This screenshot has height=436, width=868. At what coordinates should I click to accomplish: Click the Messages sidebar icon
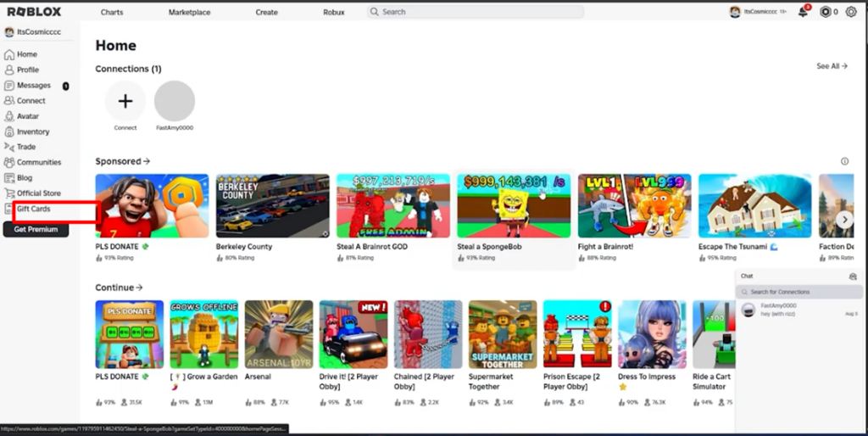[x=9, y=86]
